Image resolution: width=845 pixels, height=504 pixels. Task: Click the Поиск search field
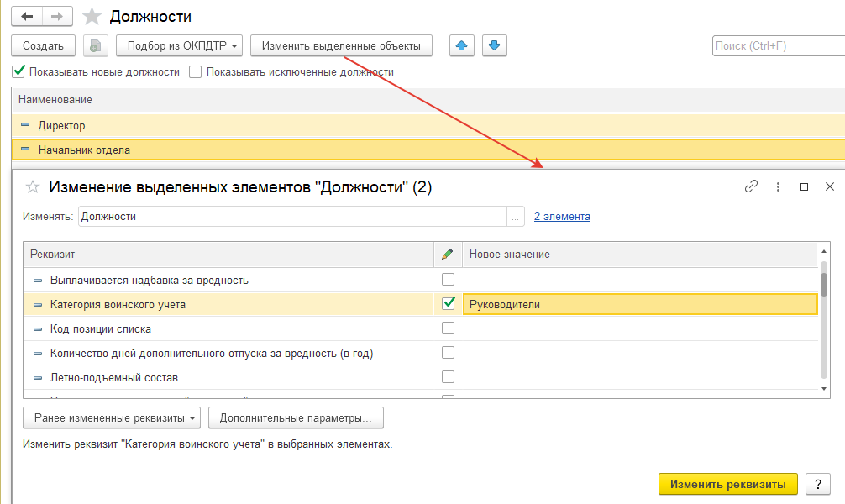774,45
